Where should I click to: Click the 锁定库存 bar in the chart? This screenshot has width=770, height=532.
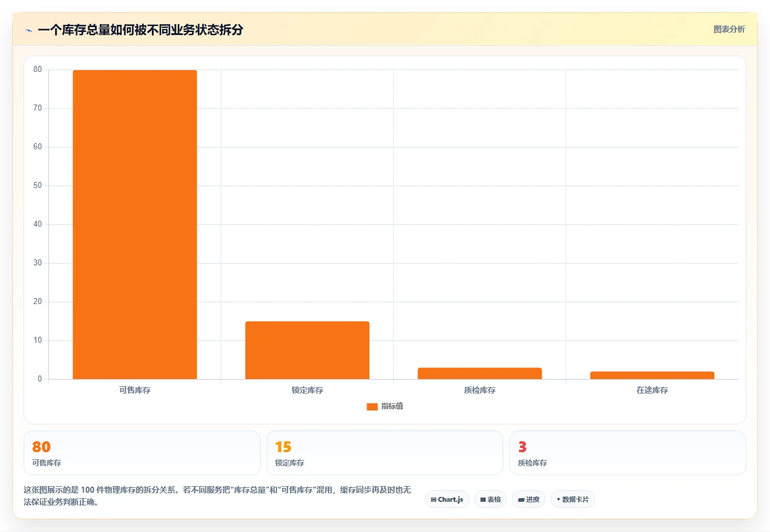tap(307, 350)
